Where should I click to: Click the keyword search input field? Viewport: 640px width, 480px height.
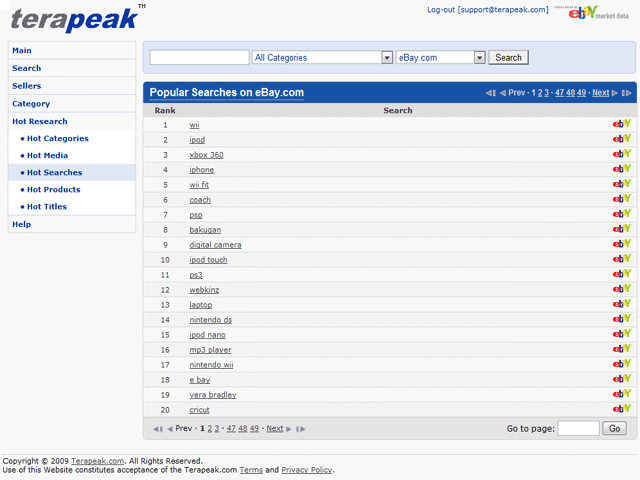click(199, 58)
